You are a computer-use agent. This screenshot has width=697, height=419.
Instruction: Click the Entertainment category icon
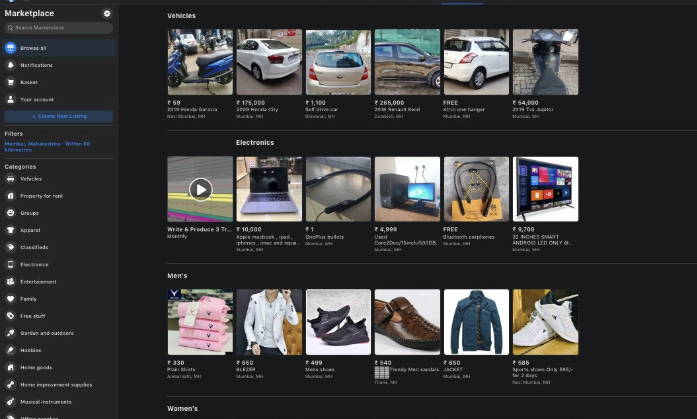tap(11, 282)
